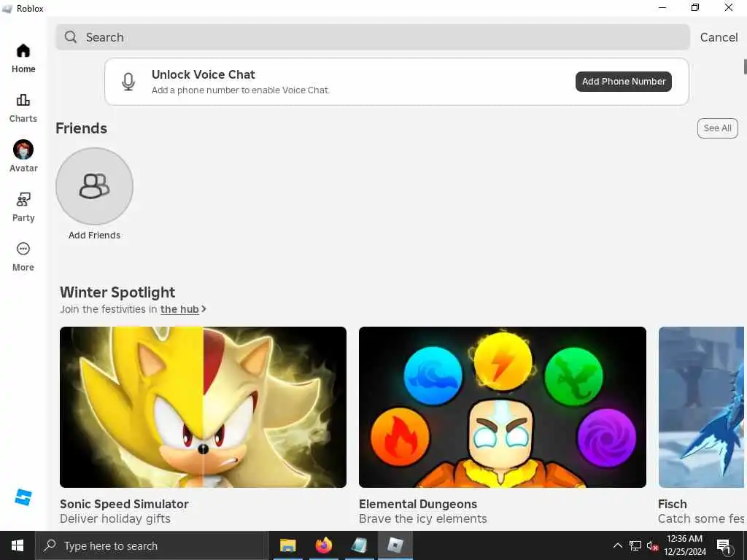Click Add Phone Number button

[624, 82]
